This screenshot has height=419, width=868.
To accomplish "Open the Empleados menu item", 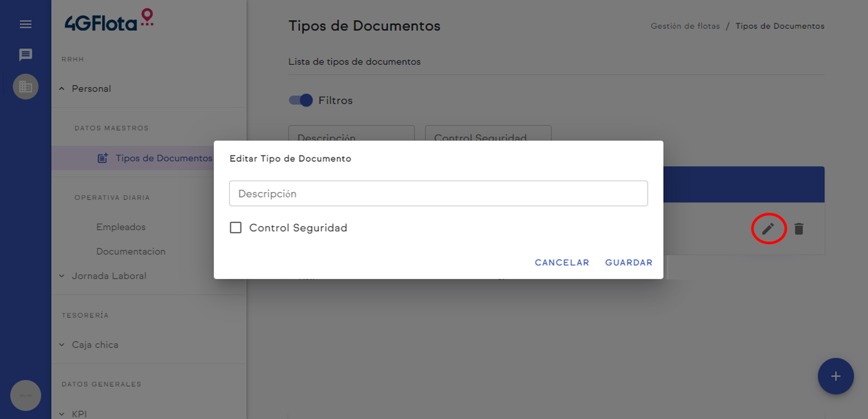I will 121,227.
